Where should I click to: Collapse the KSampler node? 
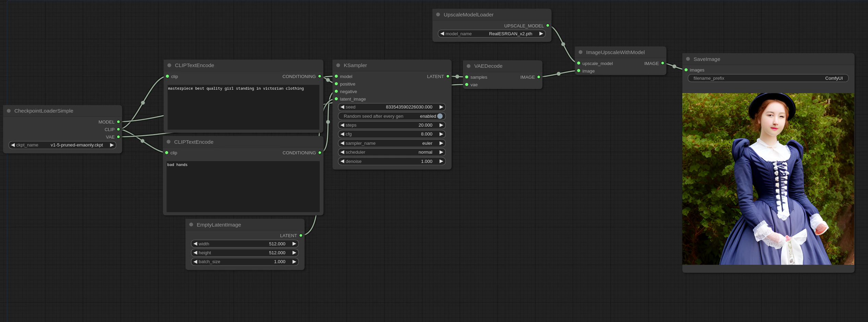pos(339,65)
